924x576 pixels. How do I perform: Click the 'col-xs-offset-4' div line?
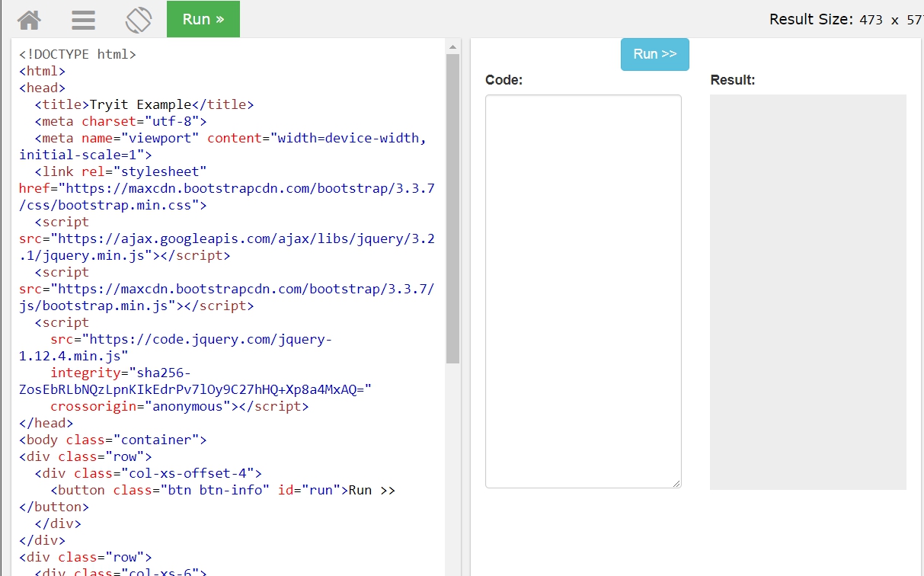coord(149,474)
